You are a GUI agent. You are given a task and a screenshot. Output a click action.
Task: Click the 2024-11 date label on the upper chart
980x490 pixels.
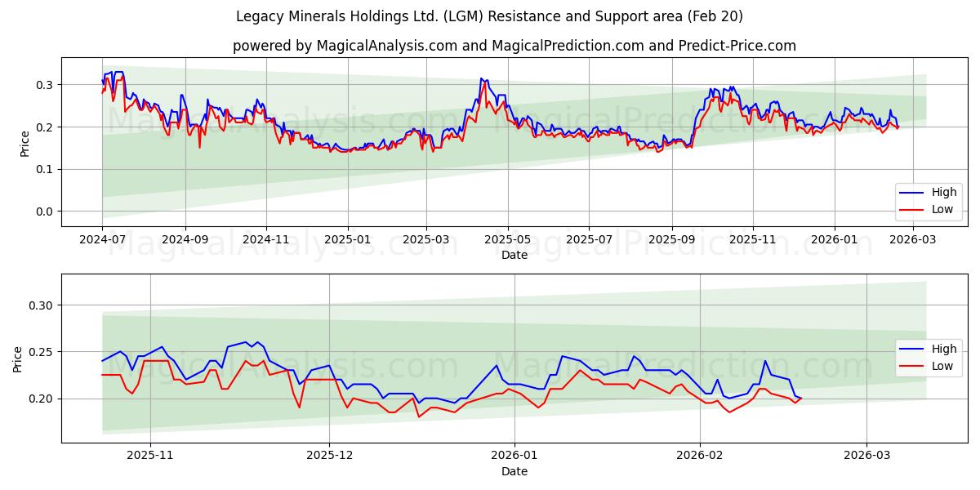tap(266, 240)
